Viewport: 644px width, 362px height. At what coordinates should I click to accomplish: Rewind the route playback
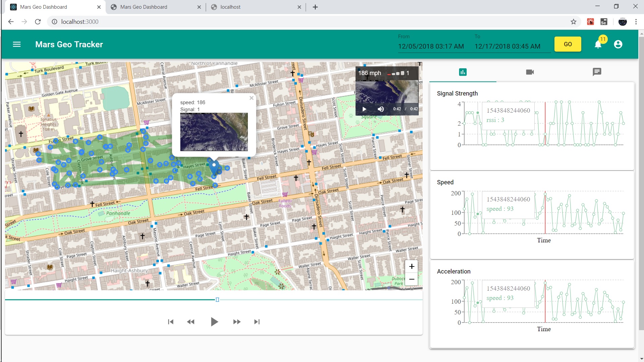coord(191,322)
